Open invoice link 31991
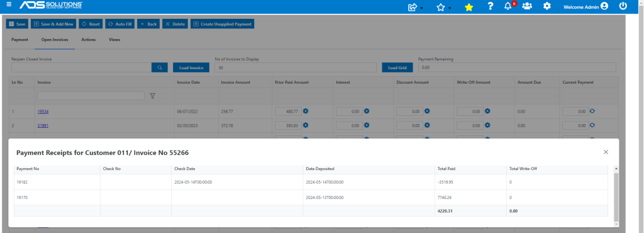The width and height of the screenshot is (644, 233). point(43,126)
